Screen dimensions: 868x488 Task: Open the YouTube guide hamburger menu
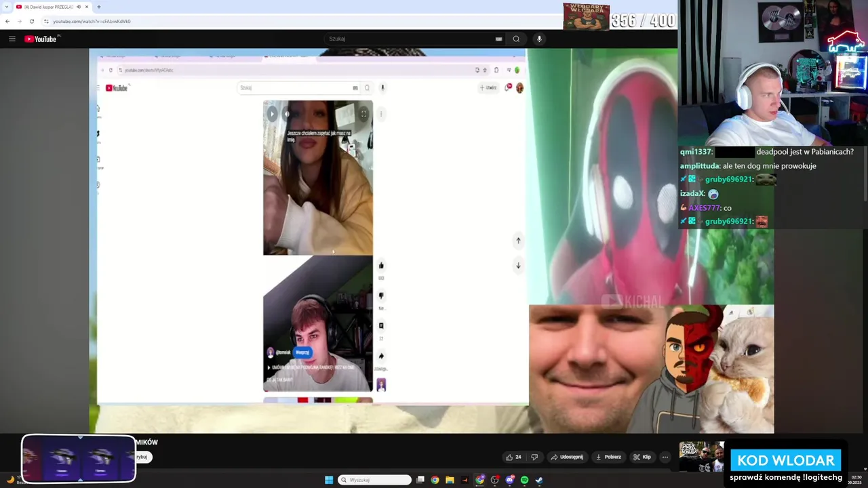[x=12, y=39]
